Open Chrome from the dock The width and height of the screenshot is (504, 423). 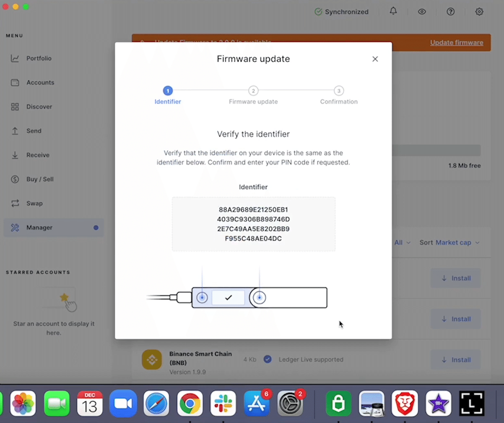click(190, 404)
